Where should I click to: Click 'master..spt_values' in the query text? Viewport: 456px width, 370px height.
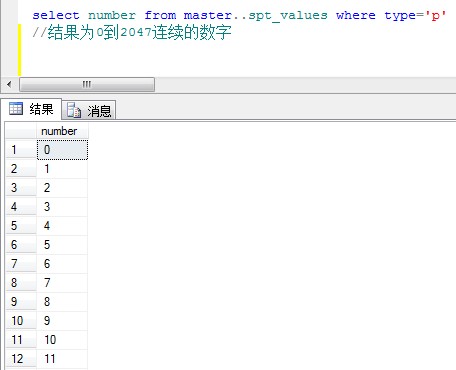pyautogui.click(x=256, y=16)
